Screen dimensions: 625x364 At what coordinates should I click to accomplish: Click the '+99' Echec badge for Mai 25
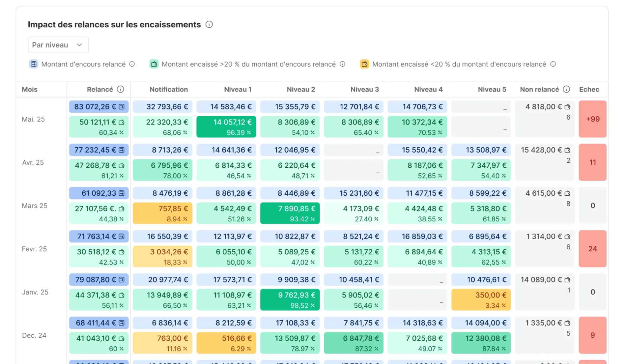tap(593, 119)
